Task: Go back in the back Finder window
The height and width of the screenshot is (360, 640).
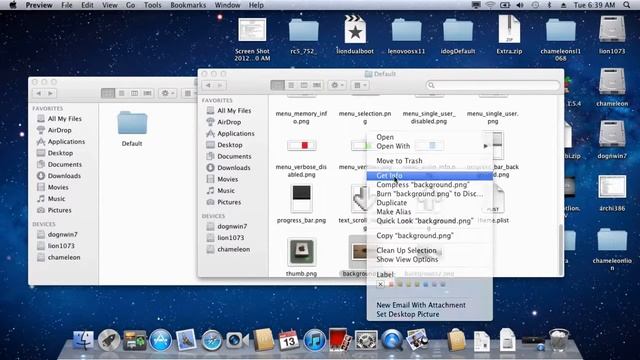Action: click(x=39, y=93)
